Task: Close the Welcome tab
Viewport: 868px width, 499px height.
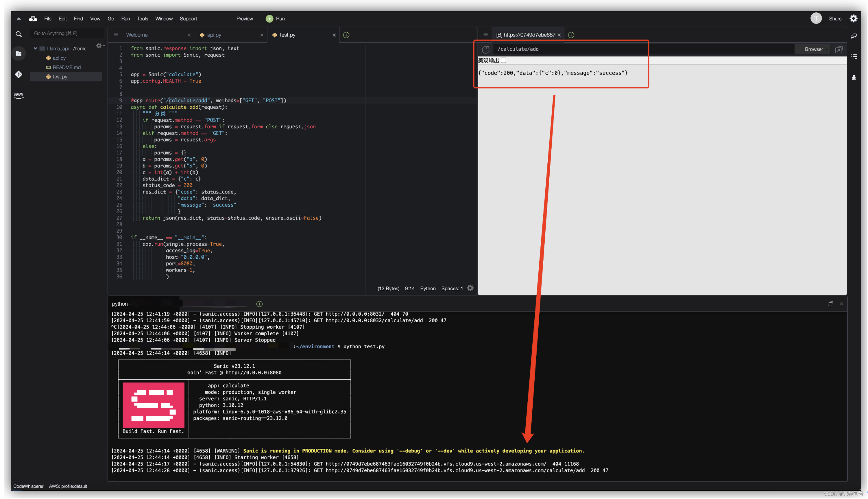Action: 189,35
